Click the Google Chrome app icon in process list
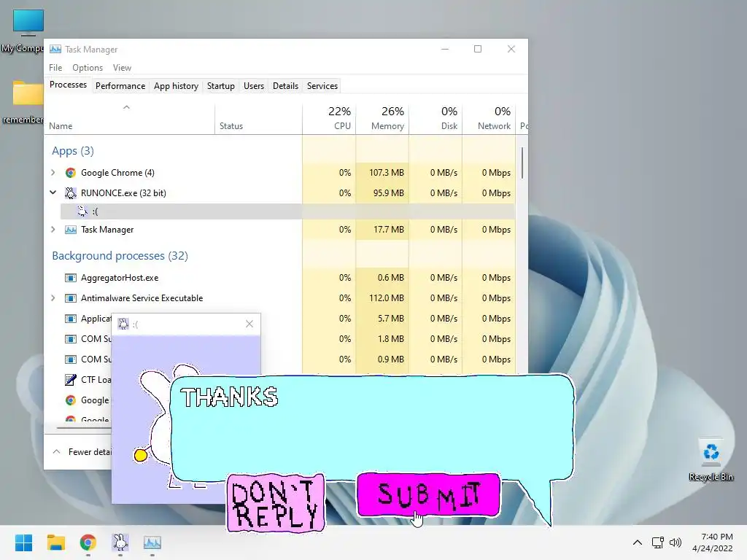747x560 pixels. click(71, 172)
